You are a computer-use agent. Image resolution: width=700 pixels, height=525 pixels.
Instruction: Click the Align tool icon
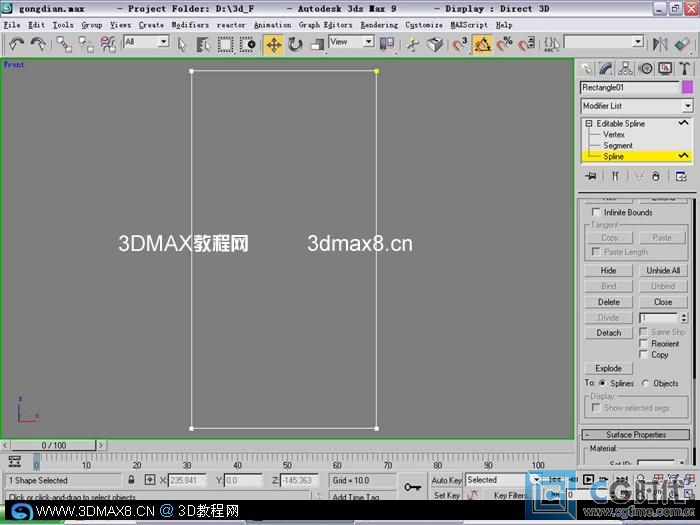(x=682, y=44)
